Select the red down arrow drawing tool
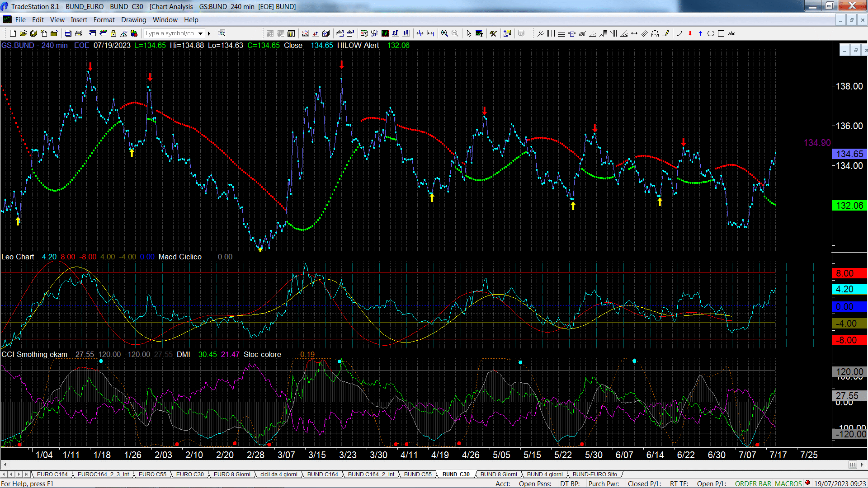 [690, 33]
